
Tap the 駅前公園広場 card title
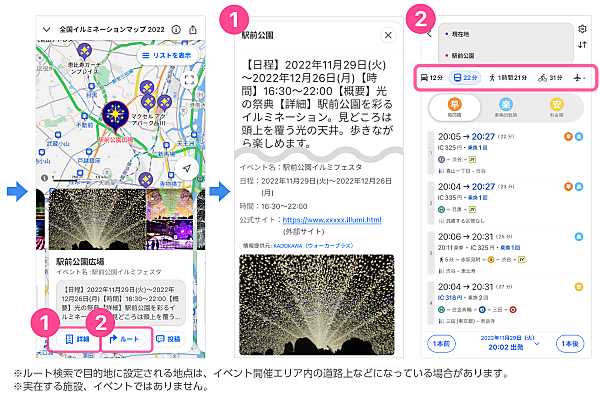(x=80, y=262)
